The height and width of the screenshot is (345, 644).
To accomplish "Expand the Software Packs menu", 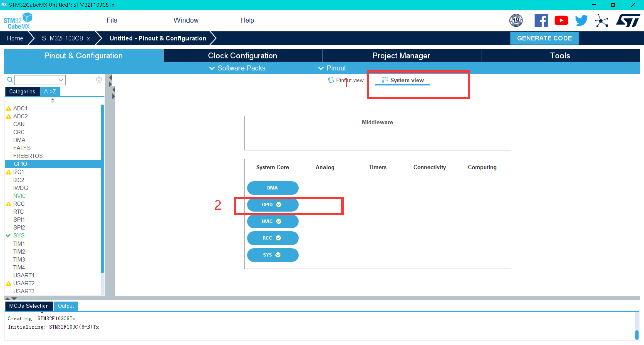I will [x=237, y=68].
